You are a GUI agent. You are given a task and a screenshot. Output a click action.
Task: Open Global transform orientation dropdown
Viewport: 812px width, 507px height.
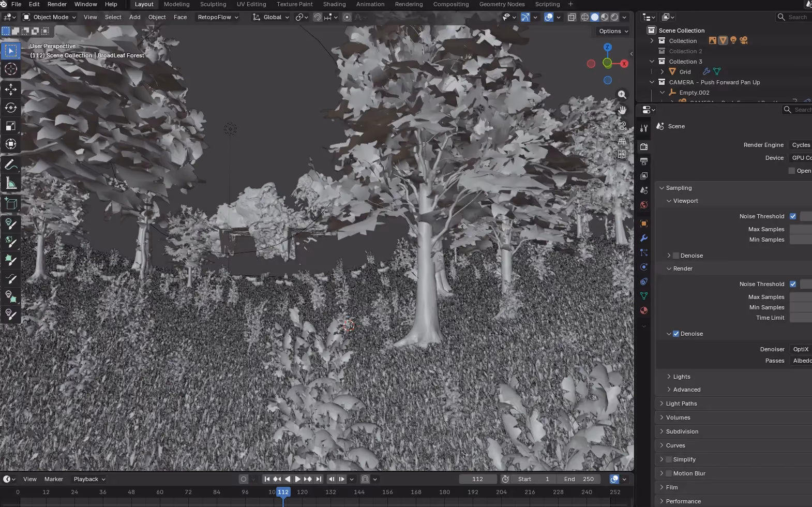(270, 17)
